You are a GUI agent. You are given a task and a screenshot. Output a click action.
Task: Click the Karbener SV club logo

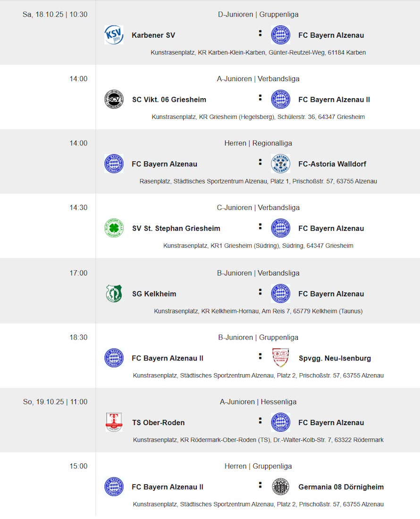coord(114,35)
